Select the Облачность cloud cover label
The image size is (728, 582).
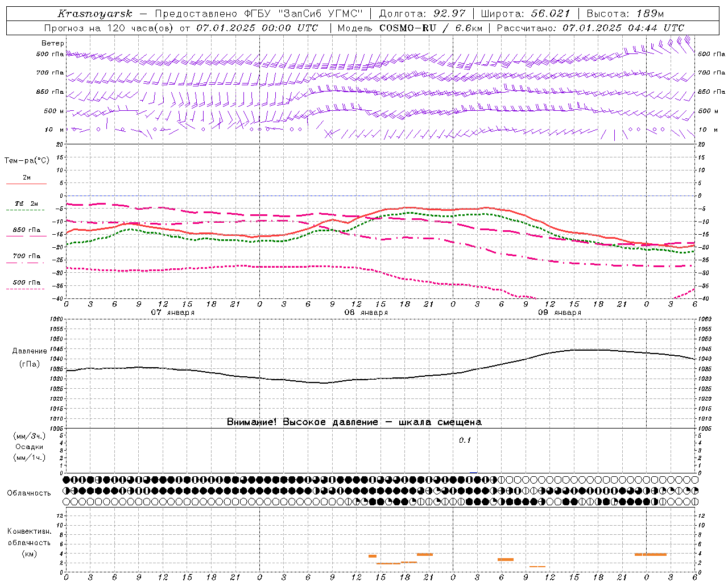click(29, 493)
